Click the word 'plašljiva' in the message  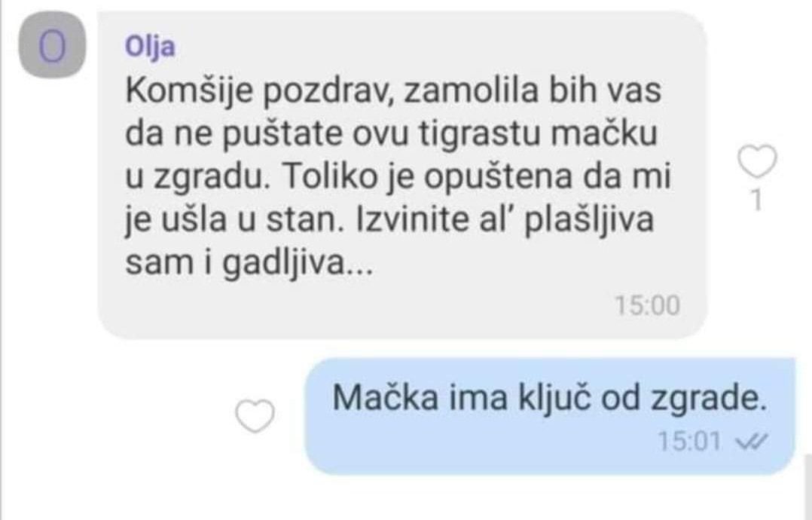pyautogui.click(x=589, y=220)
